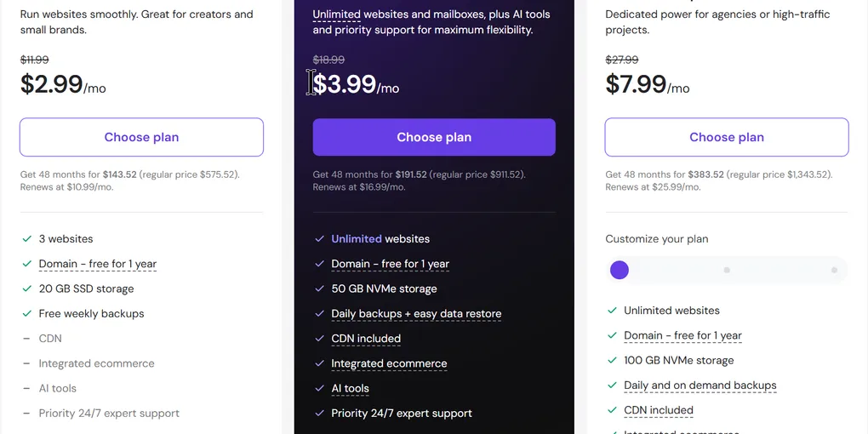Click the checkmark beside "50 GB NVMe storage"
The image size is (868, 434).
pos(319,289)
